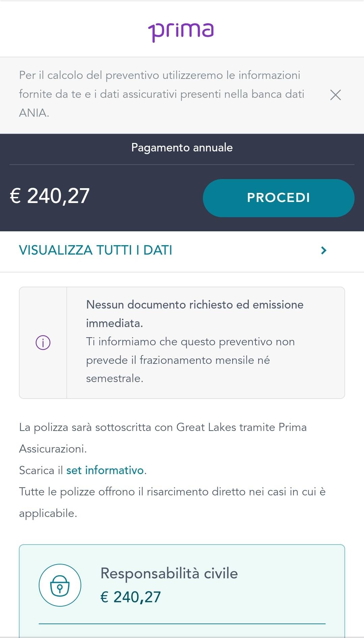Screen dimensions: 364x638
Task: Click the Responsabilità civile coverage card
Action: pyautogui.click(x=182, y=591)
